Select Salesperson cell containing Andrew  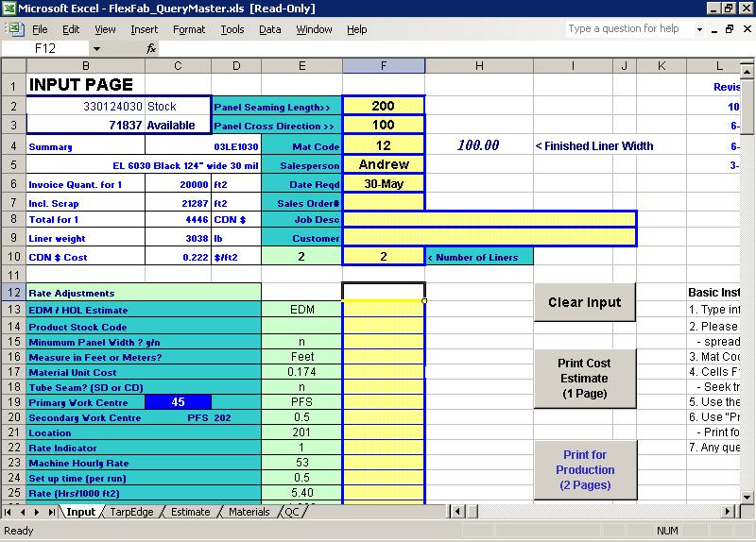tap(384, 164)
